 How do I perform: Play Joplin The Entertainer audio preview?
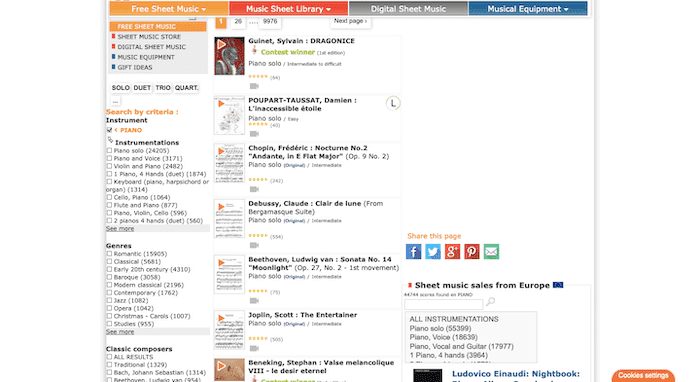pos(221,319)
